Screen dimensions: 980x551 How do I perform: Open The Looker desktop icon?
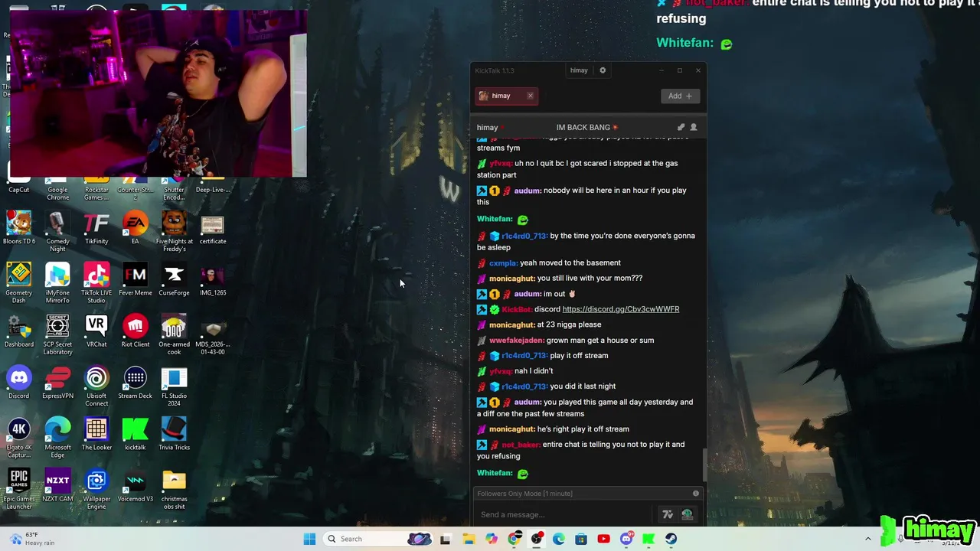(x=96, y=434)
